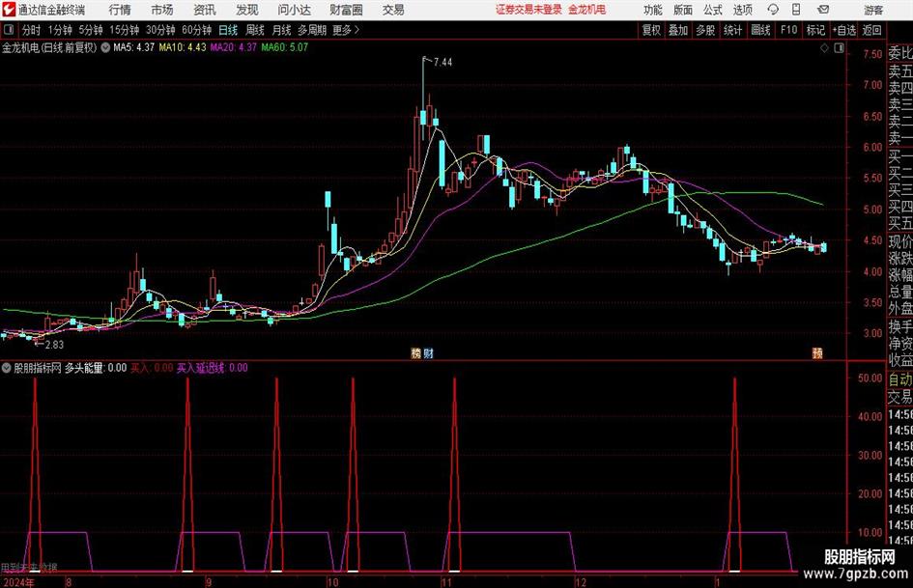Click the 返回 back button
This screenshot has height=588, width=913.
coord(872,30)
